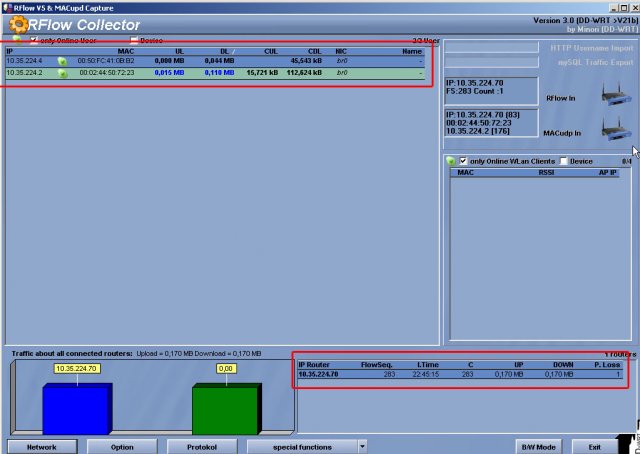640x454 pixels.
Task: Click the Protokol button
Action: pyautogui.click(x=202, y=446)
